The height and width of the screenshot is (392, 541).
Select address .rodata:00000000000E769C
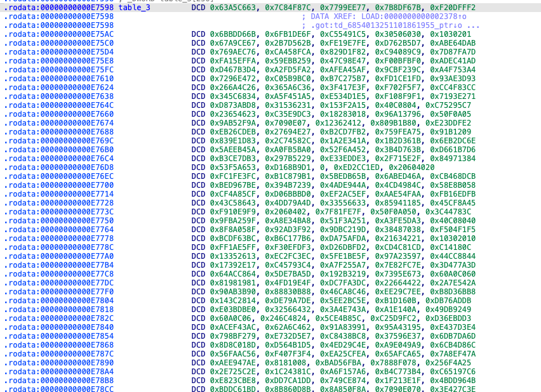pyautogui.click(x=59, y=141)
